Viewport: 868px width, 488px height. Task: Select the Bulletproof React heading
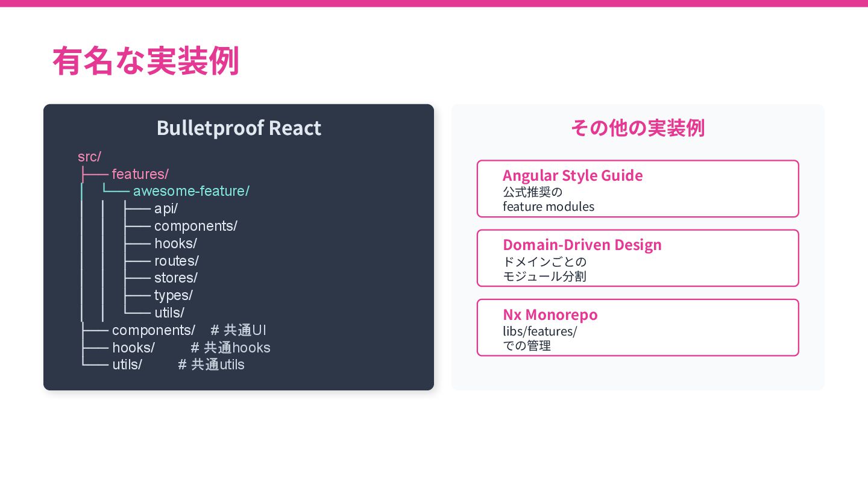[239, 128]
